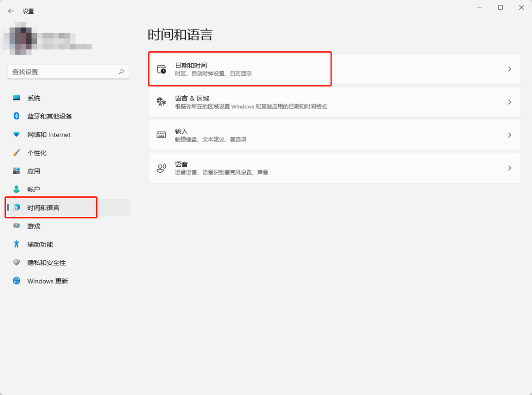
Task: Click the 输入 keyboard icon
Action: (x=162, y=135)
